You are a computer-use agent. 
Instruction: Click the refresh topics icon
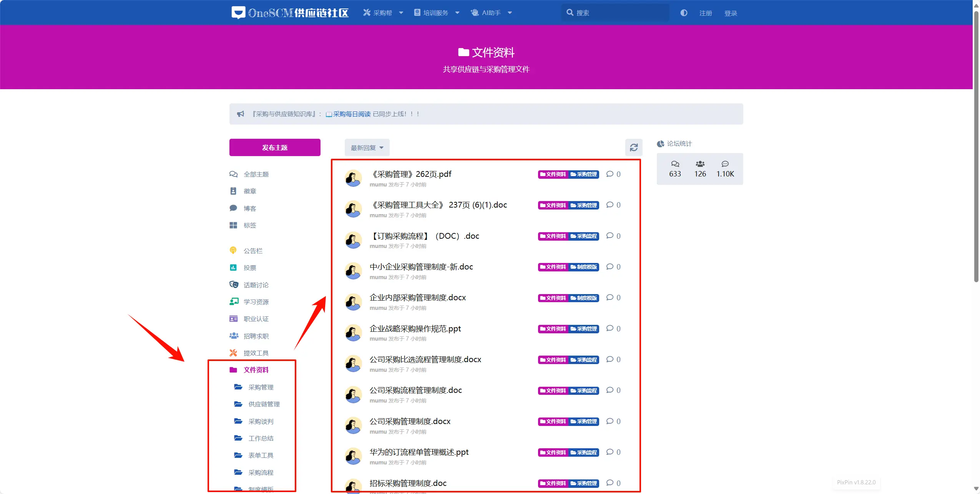(633, 147)
